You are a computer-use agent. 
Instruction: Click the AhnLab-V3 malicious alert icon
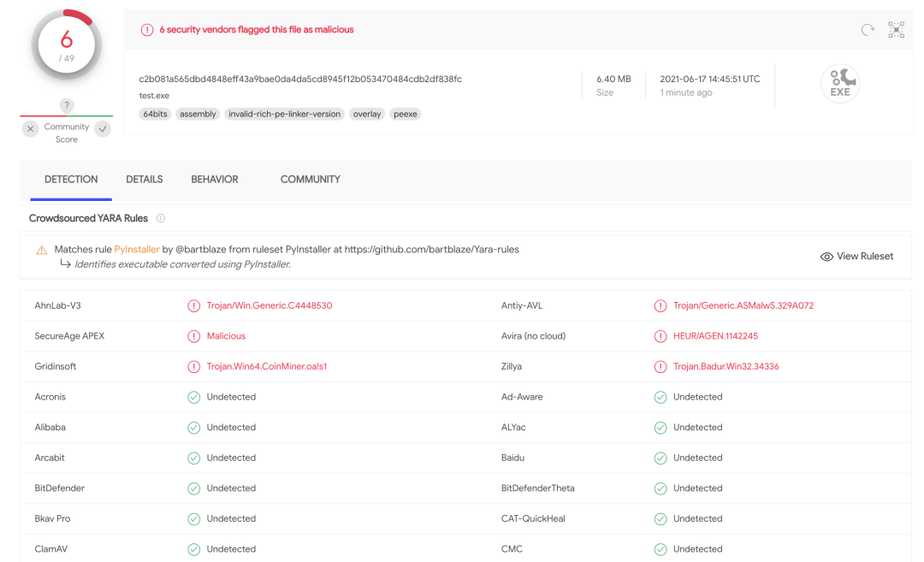194,305
